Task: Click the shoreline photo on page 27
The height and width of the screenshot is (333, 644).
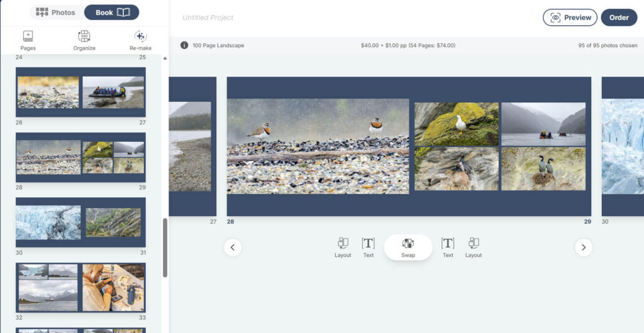Action: click(x=190, y=146)
